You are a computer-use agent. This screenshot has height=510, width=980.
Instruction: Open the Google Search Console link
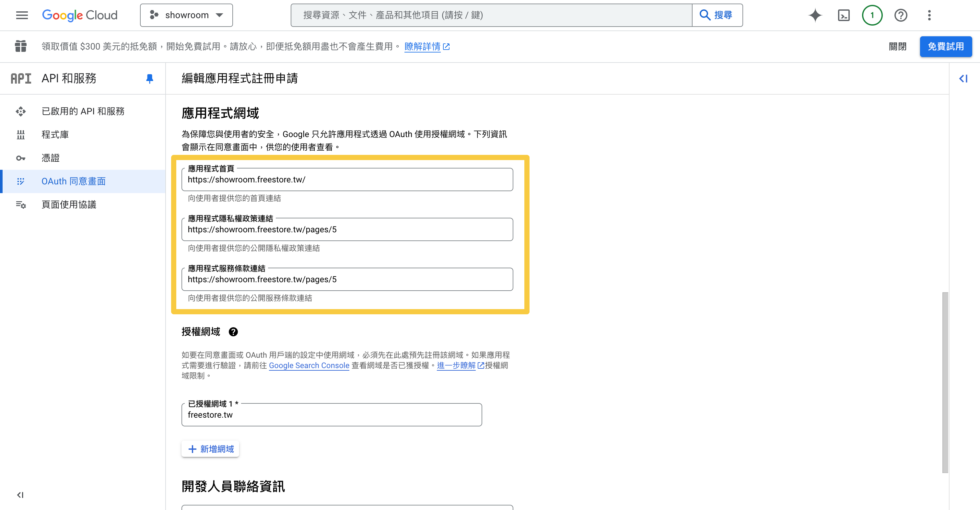click(309, 365)
